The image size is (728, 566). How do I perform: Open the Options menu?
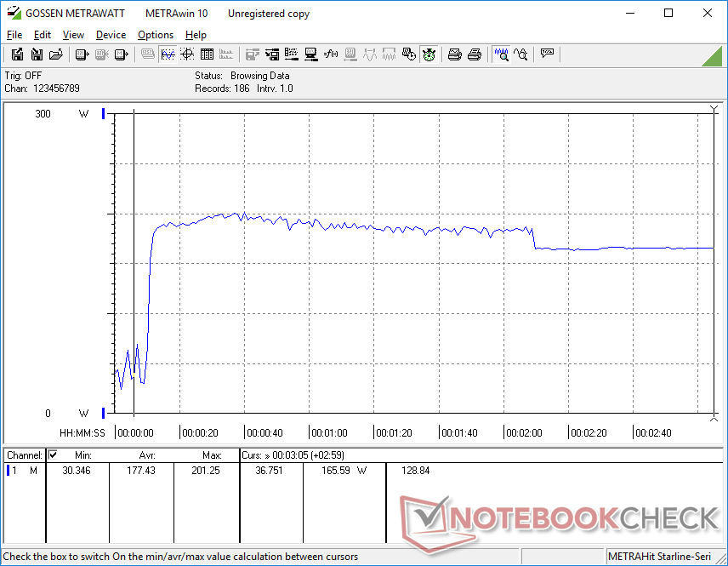tap(155, 35)
